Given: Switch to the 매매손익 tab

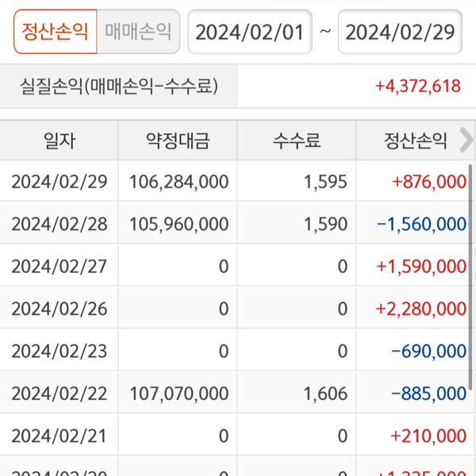Looking at the screenshot, I should coord(139,32).
